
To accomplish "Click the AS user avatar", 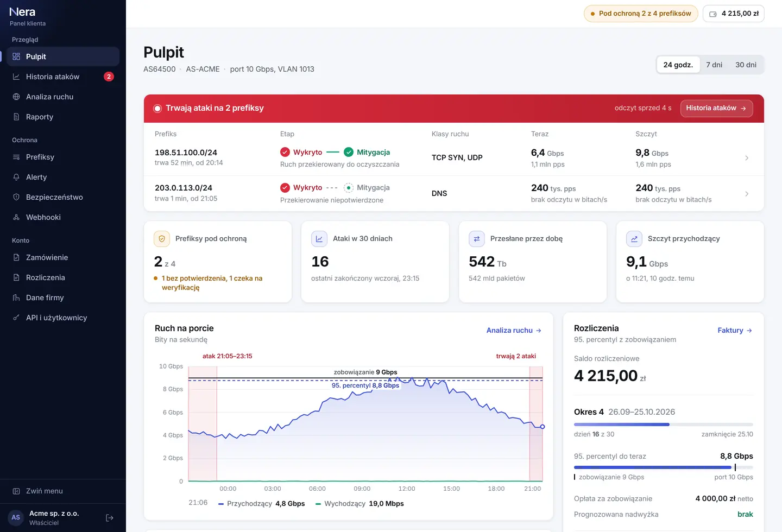I will [16, 517].
